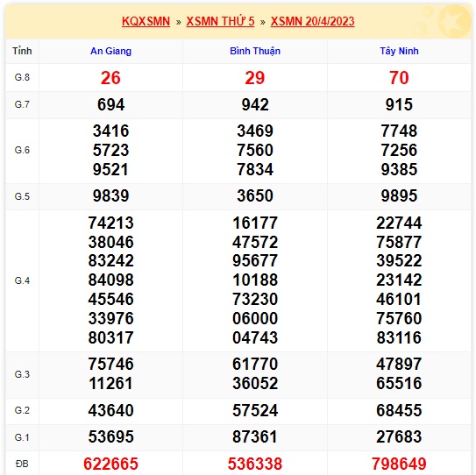The width and height of the screenshot is (476, 475).
Task: Click G.1 result 53695
Action: click(110, 437)
